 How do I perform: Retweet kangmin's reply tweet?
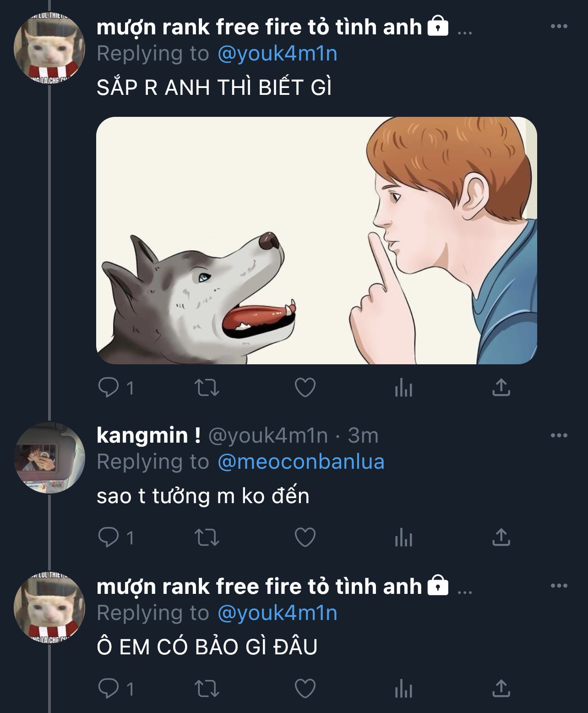coord(207,537)
